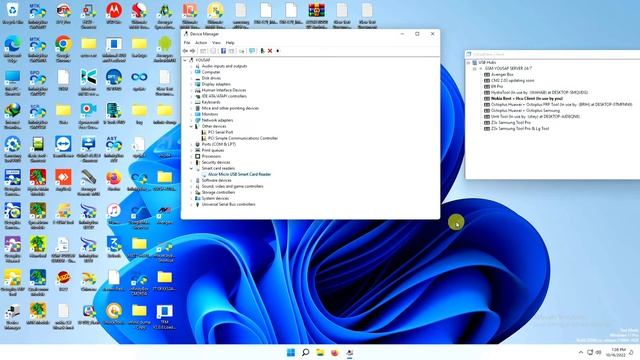This screenshot has width=640, height=360.
Task: Expand Ports (COM & LPT) node
Action: click(x=191, y=144)
